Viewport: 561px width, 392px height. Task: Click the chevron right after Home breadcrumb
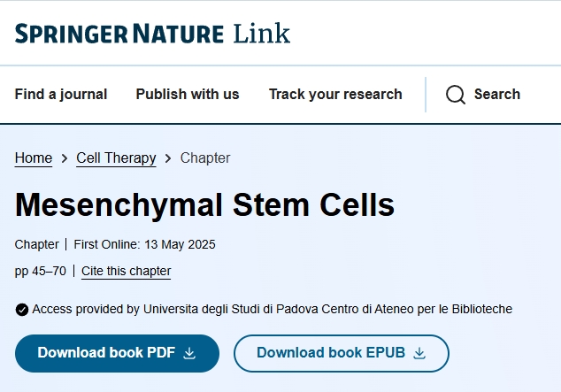coord(65,158)
